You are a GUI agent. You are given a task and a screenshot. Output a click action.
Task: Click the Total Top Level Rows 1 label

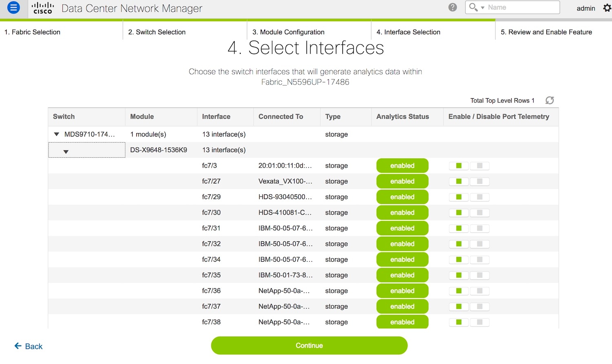pyautogui.click(x=502, y=100)
